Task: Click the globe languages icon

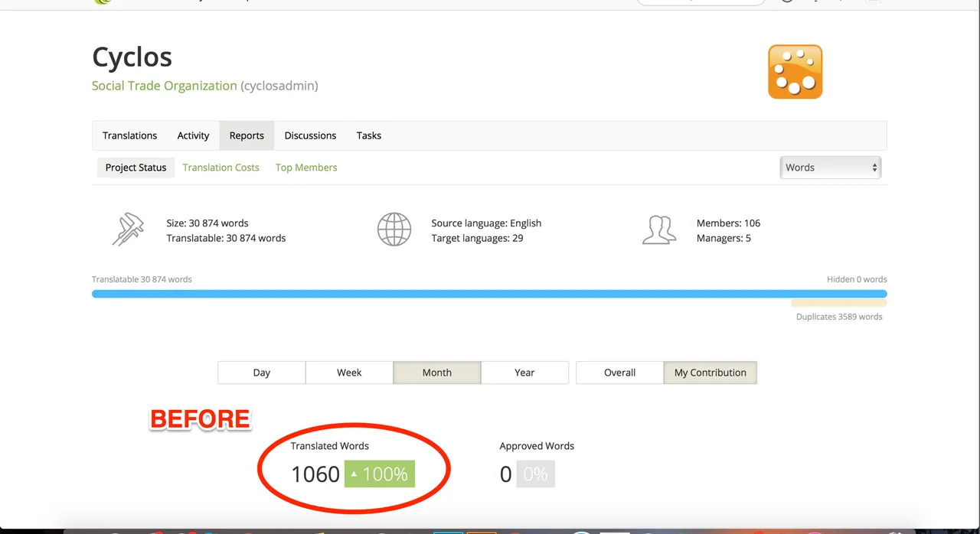Action: pos(394,230)
